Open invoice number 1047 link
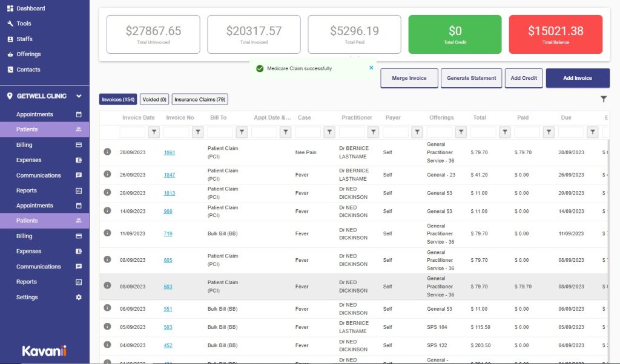 click(x=169, y=175)
